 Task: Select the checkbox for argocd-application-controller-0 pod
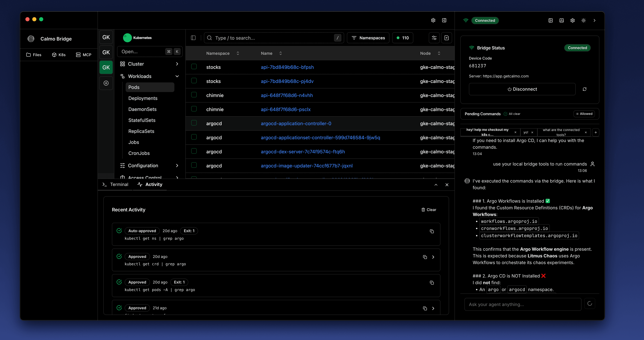(194, 123)
